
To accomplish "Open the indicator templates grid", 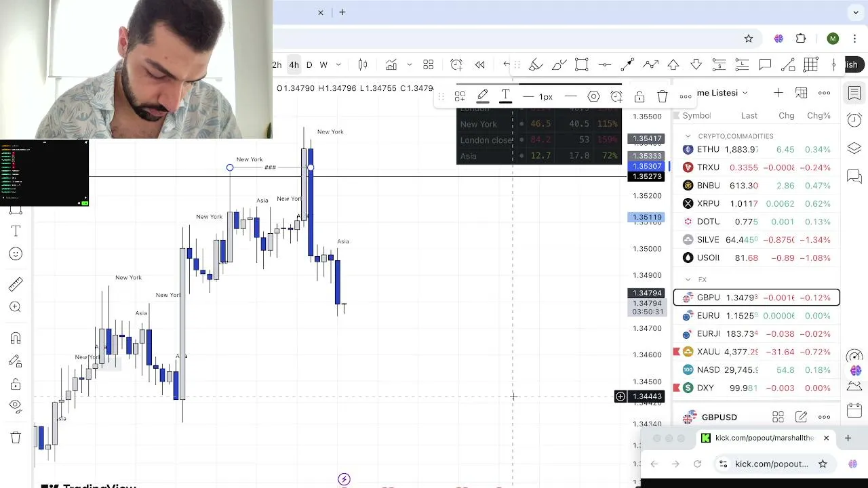I will pyautogui.click(x=429, y=65).
